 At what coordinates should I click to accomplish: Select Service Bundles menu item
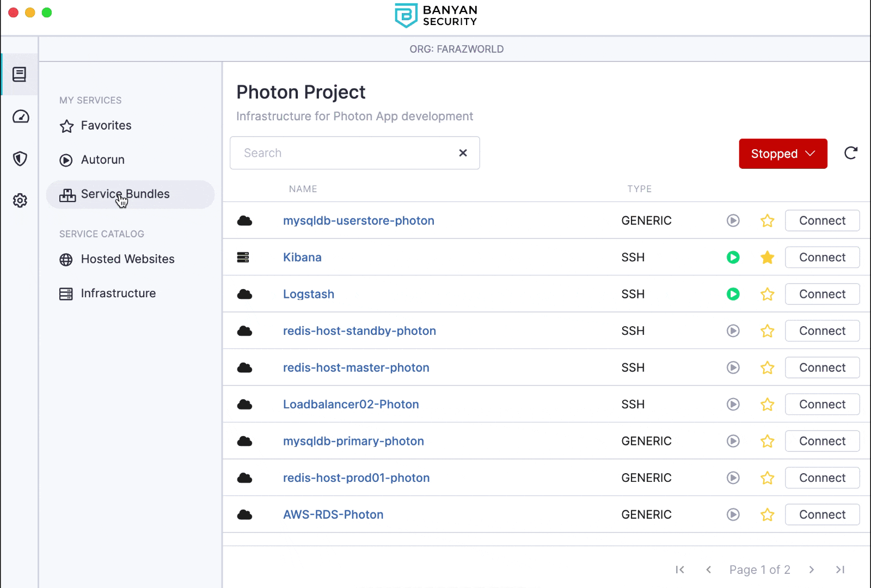[130, 194]
